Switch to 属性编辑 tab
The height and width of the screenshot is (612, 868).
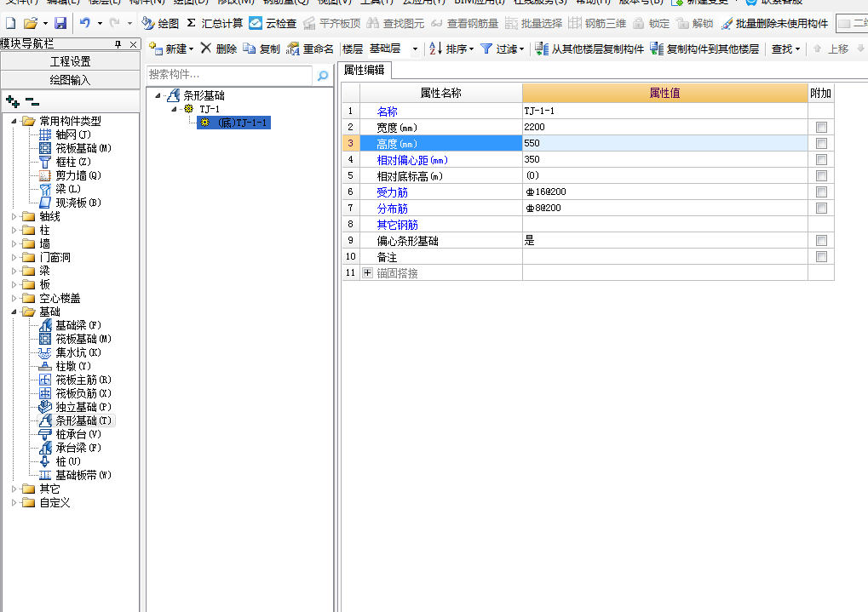[x=365, y=70]
